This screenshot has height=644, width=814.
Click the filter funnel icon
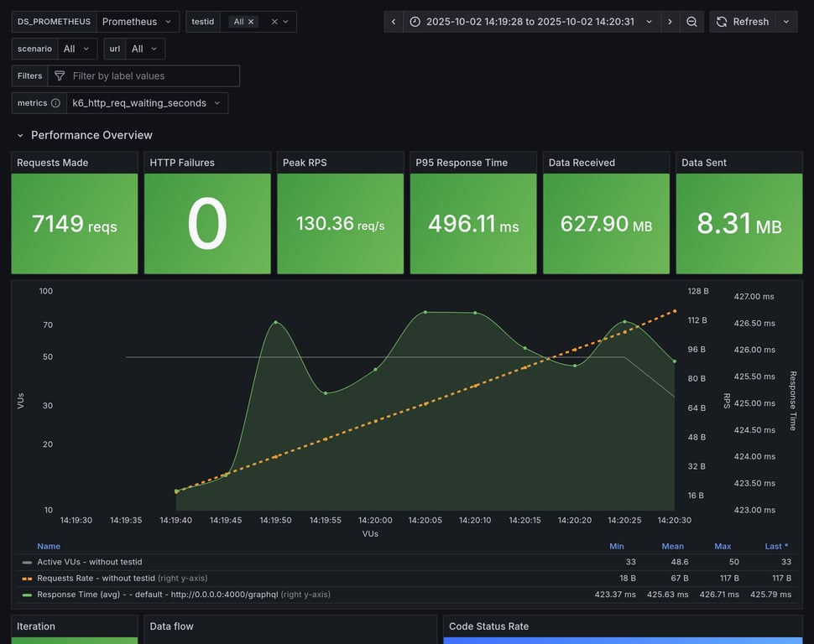pyautogui.click(x=60, y=76)
